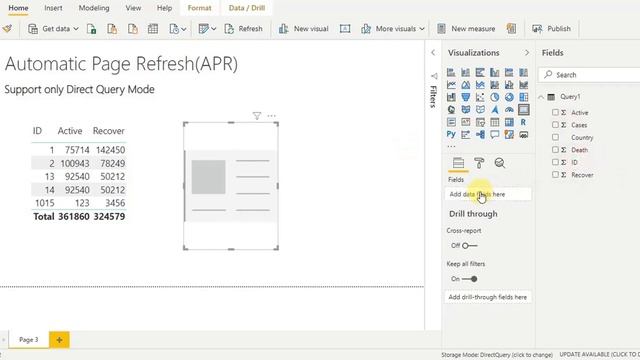This screenshot has width=640, height=360.
Task: Insert a text box from ribbon
Action: click(x=345, y=29)
